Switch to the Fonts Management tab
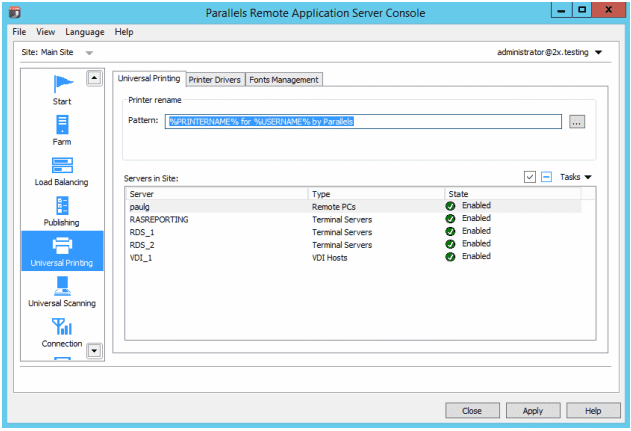This screenshot has height=431, width=631. (284, 80)
